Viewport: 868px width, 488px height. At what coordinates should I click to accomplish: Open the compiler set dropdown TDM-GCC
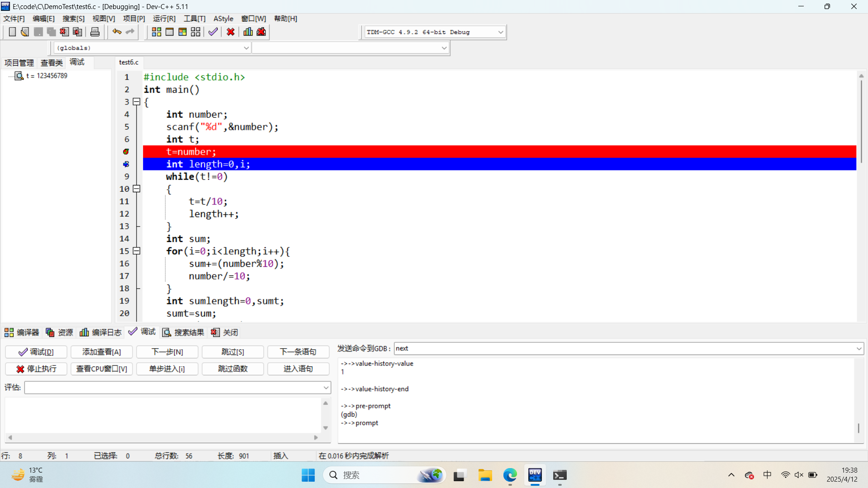(x=500, y=32)
